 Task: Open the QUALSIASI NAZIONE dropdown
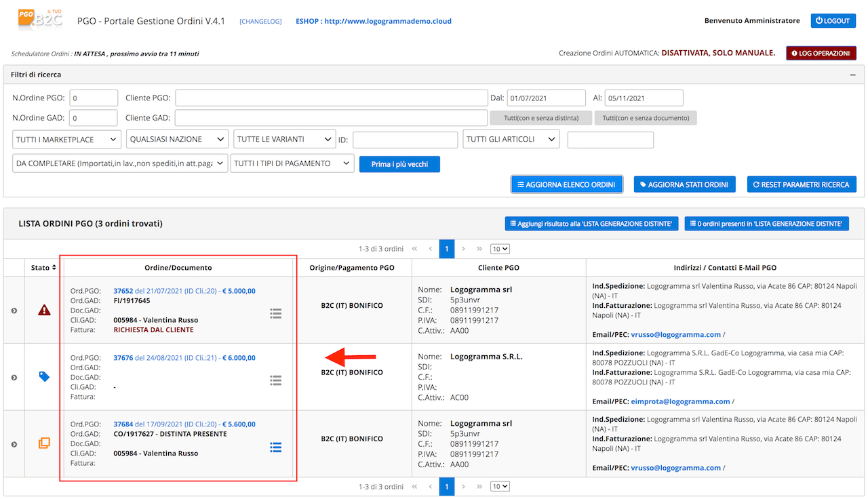pyautogui.click(x=177, y=140)
